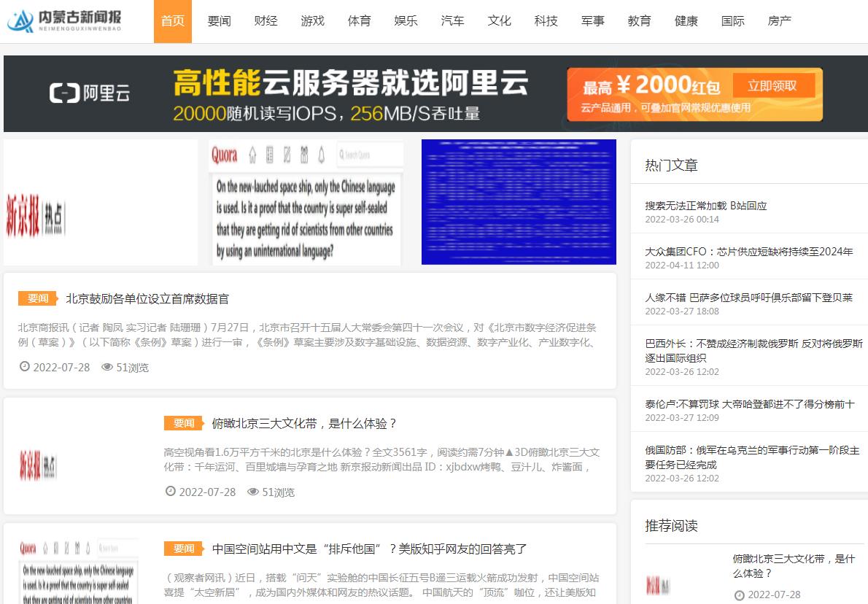Click the 立即领取 button in Aliyun banner
This screenshot has width=868, height=604.
point(772,85)
